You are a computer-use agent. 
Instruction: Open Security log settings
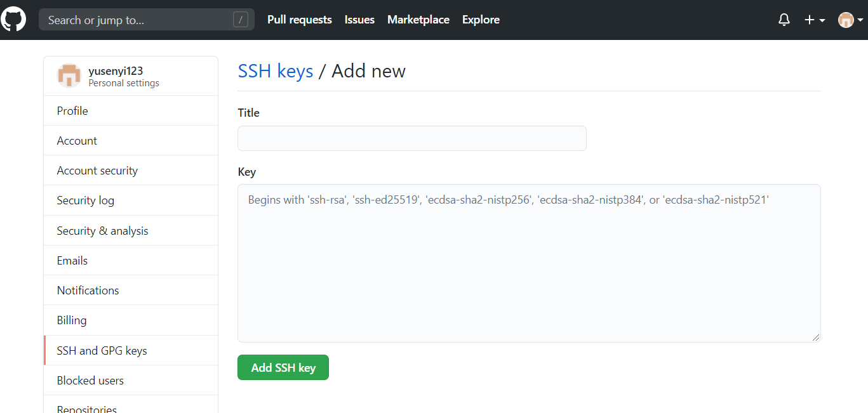(131, 200)
